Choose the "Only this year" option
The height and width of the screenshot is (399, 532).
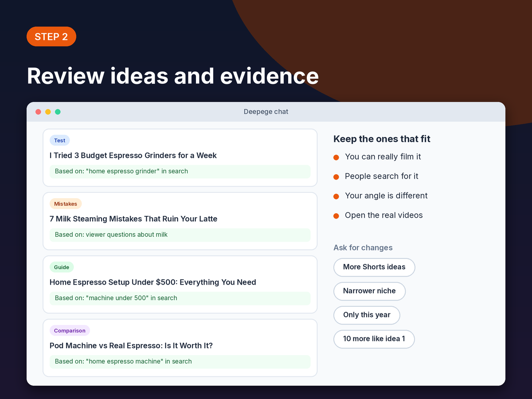pyautogui.click(x=367, y=315)
